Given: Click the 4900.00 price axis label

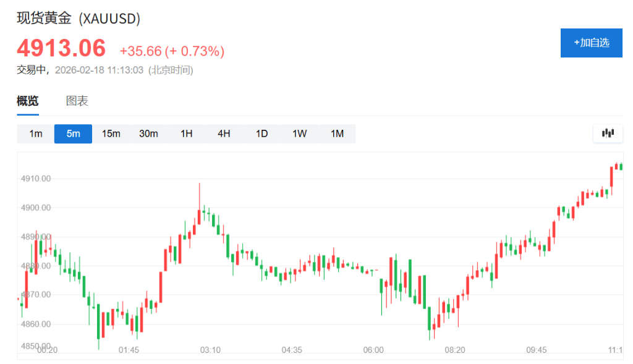Looking at the screenshot, I should (36, 208).
